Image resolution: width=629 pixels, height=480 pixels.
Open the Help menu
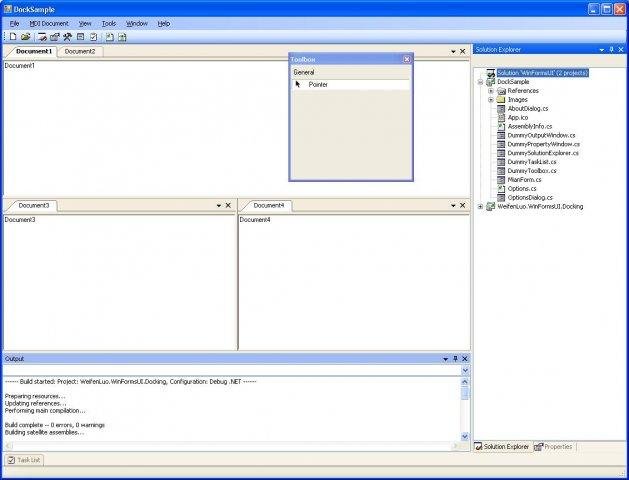[x=164, y=24]
